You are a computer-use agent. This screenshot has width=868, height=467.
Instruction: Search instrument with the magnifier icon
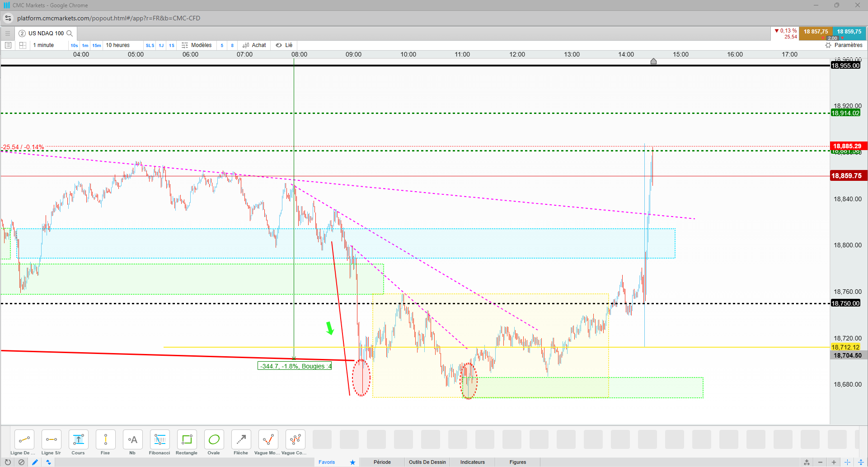[x=70, y=33]
